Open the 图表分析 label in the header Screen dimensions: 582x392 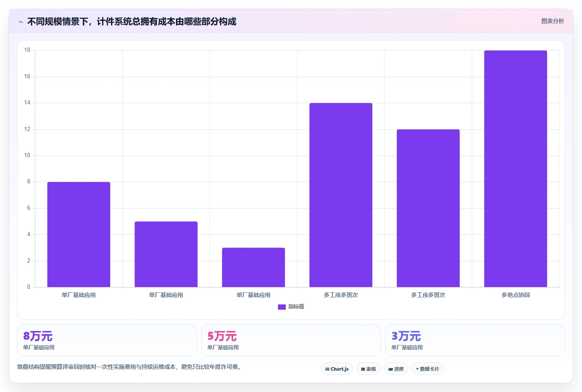(552, 21)
